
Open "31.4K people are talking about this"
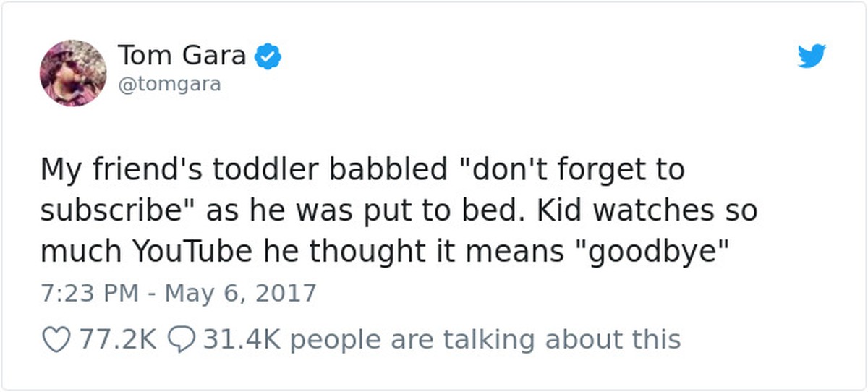(x=441, y=339)
